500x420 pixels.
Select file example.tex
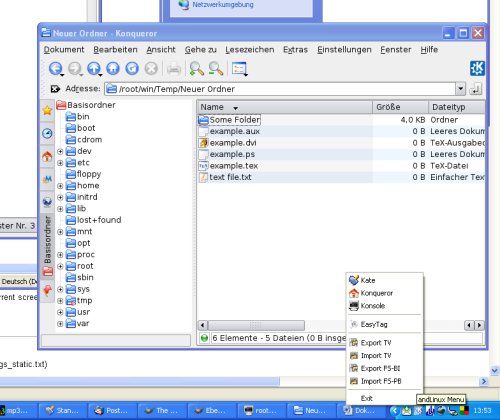tap(228, 166)
